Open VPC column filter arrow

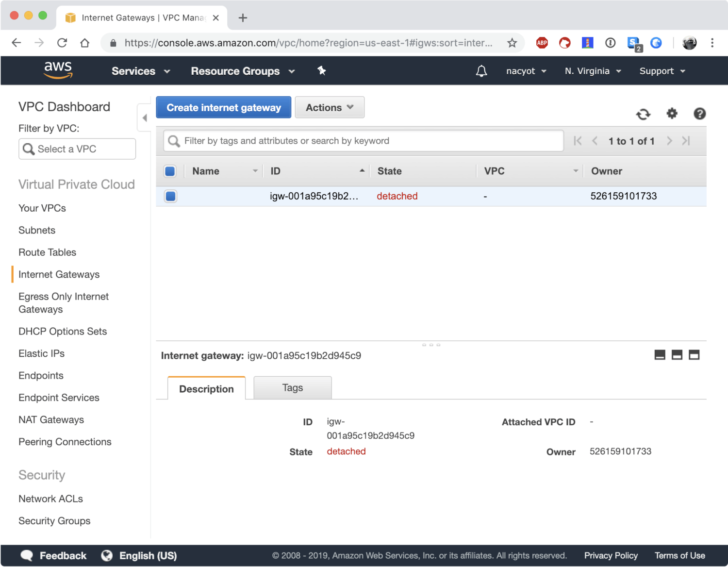(576, 171)
